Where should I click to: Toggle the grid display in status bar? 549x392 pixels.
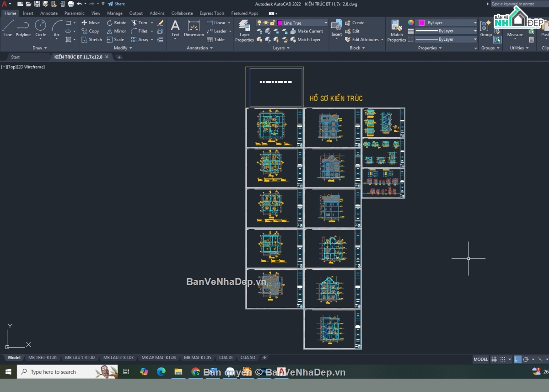(494, 359)
